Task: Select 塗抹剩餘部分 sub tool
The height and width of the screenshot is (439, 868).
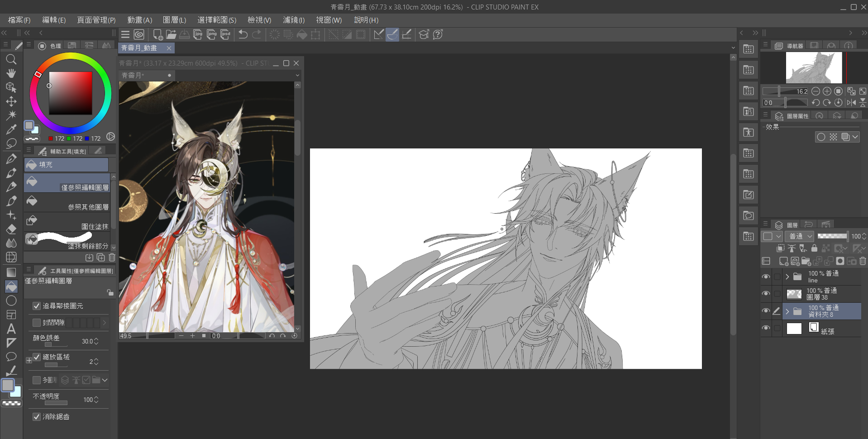Action: 67,241
